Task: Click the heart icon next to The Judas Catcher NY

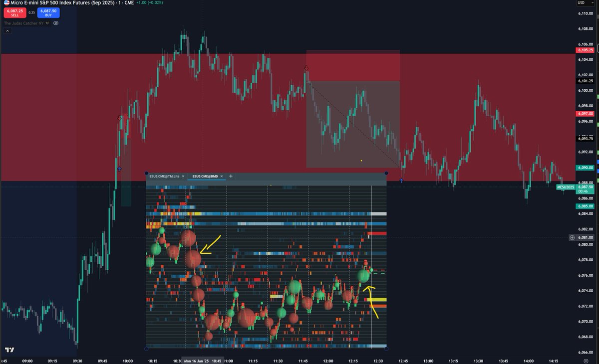Action: (x=47, y=23)
